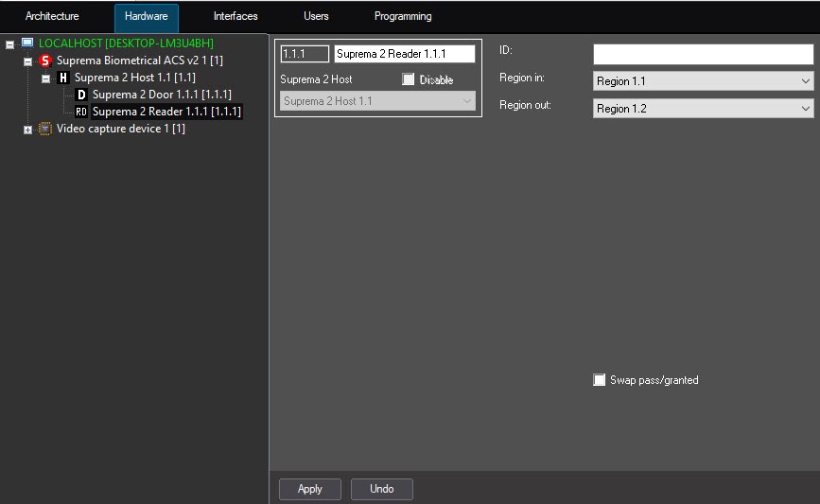The image size is (820, 504).
Task: Click the "Suprema 2 Host" label text
Action: coord(316,79)
